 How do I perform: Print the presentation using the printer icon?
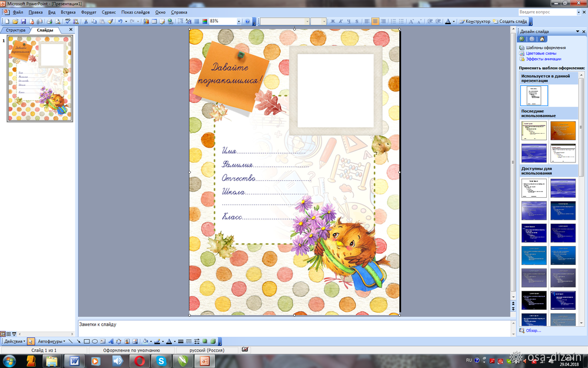point(49,21)
